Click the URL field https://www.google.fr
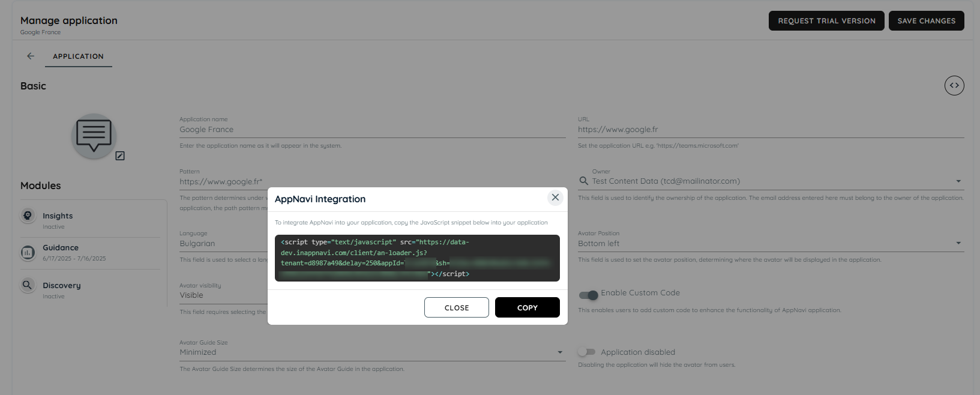 point(771,130)
